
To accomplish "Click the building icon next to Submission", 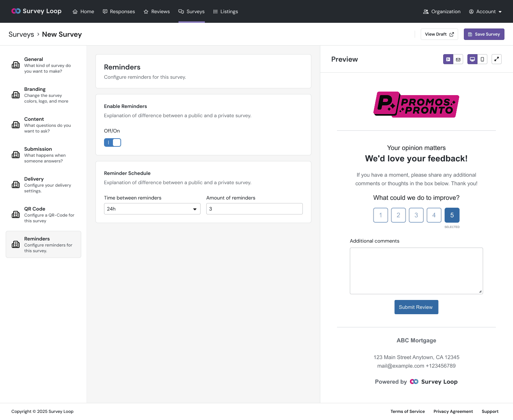I will [16, 155].
